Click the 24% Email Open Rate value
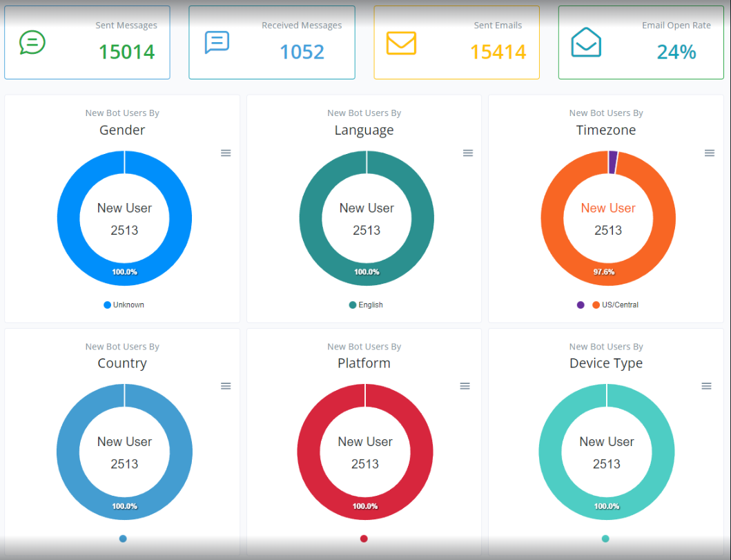Image resolution: width=731 pixels, height=560 pixels. pos(676,52)
